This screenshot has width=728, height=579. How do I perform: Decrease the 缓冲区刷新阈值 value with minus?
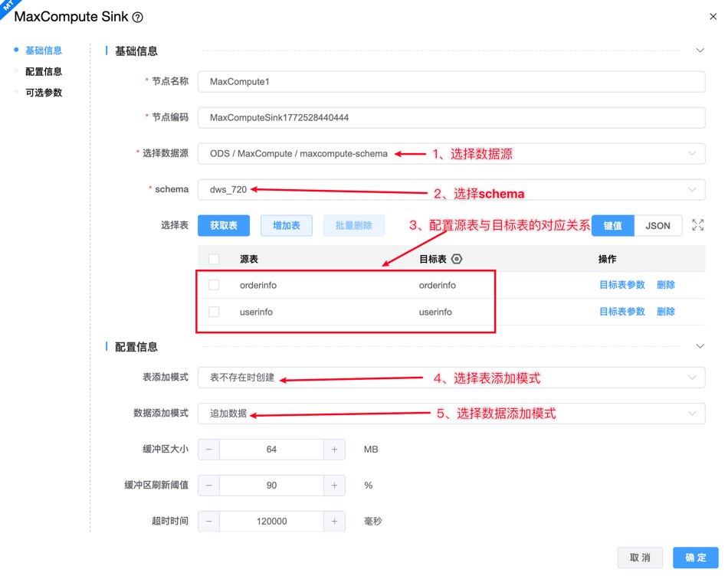click(x=209, y=486)
